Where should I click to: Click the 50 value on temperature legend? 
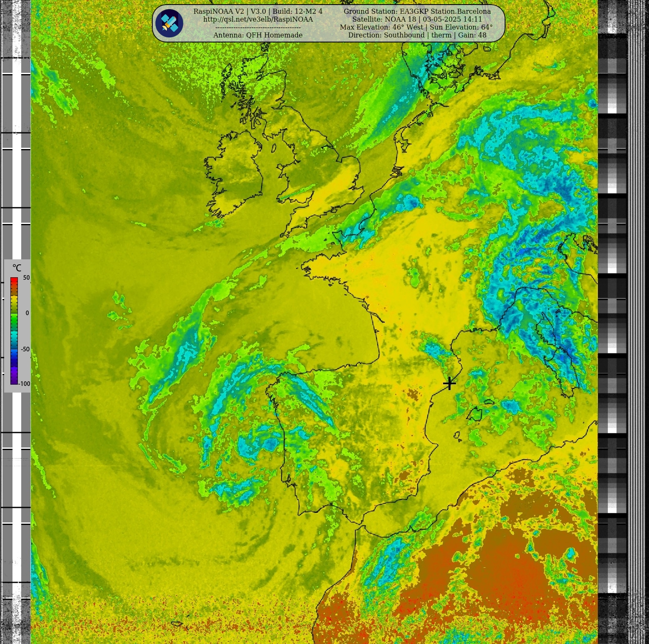click(x=26, y=278)
